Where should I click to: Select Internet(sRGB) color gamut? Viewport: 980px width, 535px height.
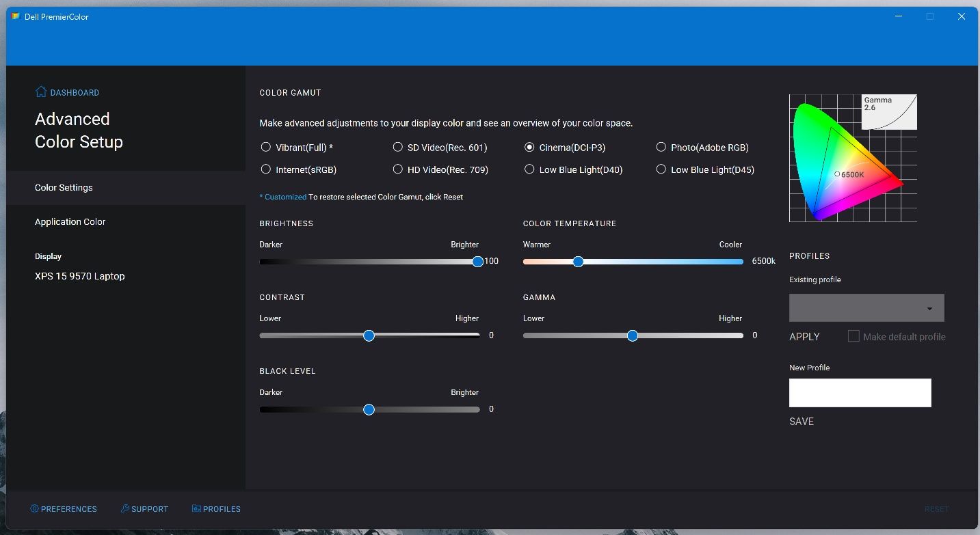(266, 169)
